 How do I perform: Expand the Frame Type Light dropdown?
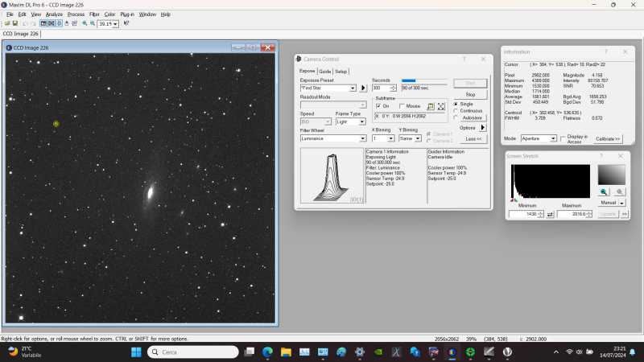(362, 122)
